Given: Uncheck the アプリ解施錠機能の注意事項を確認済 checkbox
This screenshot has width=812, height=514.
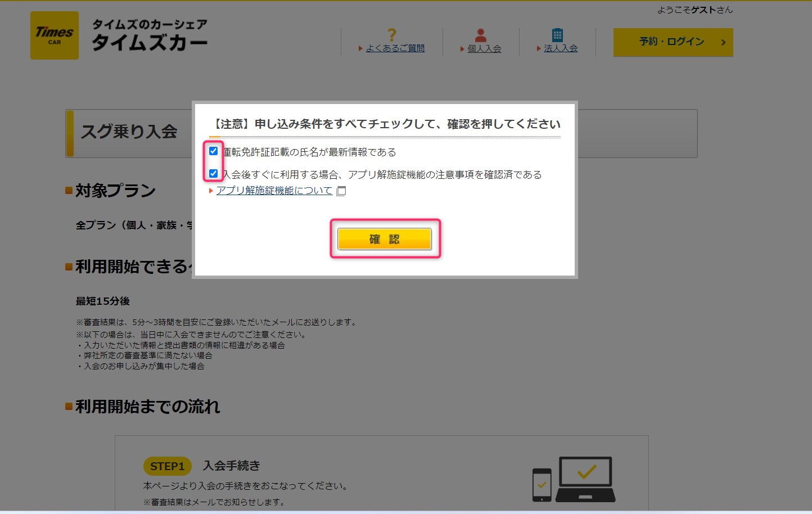Looking at the screenshot, I should [x=213, y=174].
